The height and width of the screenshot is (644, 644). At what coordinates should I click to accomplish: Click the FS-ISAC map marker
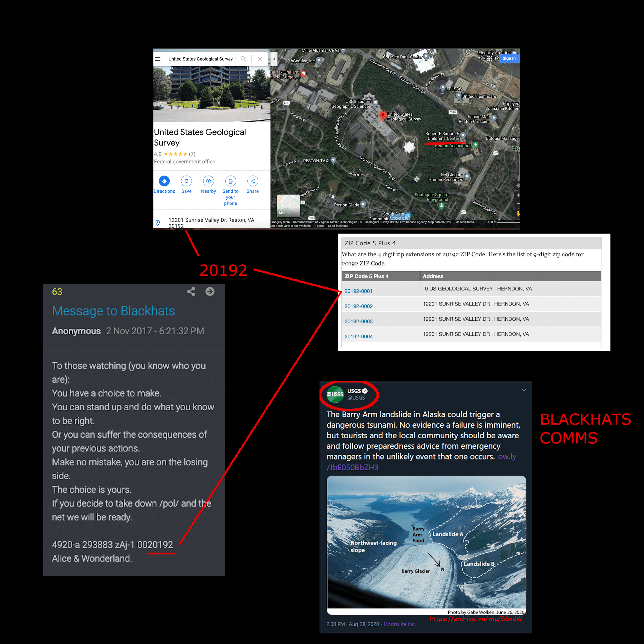click(443, 88)
